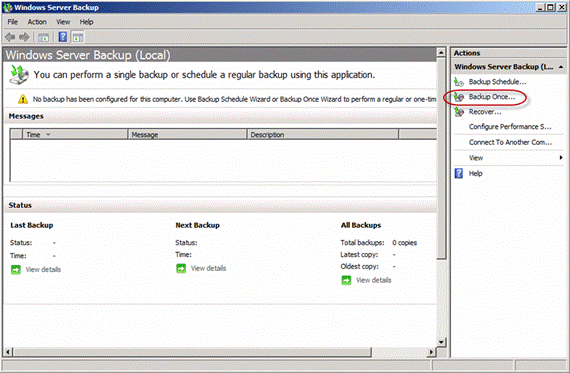
Task: Click the '0 copies' total backups value
Action: click(405, 243)
